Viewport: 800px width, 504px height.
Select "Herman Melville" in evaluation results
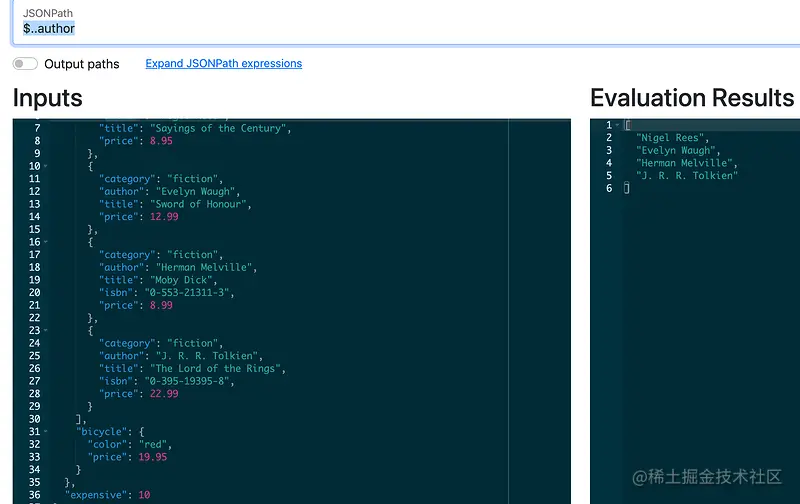(x=684, y=163)
